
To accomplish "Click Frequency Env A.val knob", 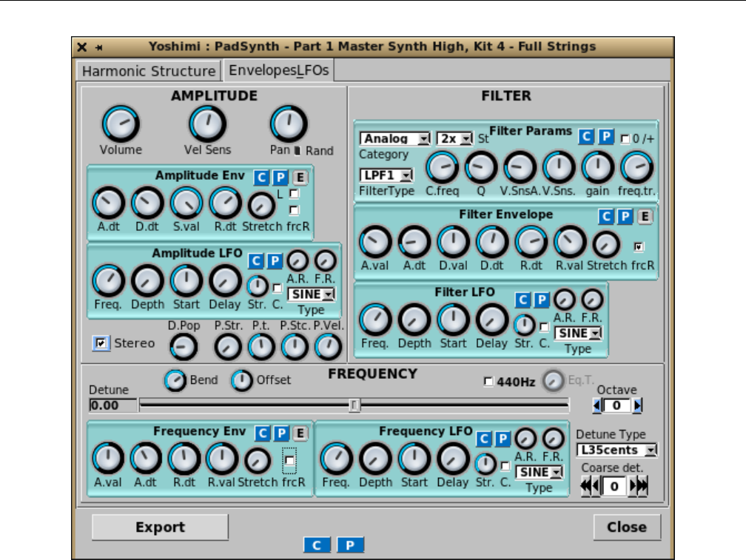I will [109, 459].
